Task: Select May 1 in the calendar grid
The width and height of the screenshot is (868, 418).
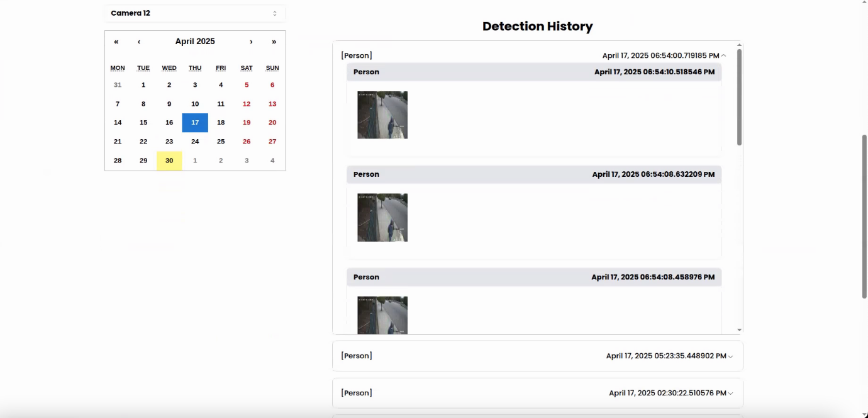Action: [195, 161]
